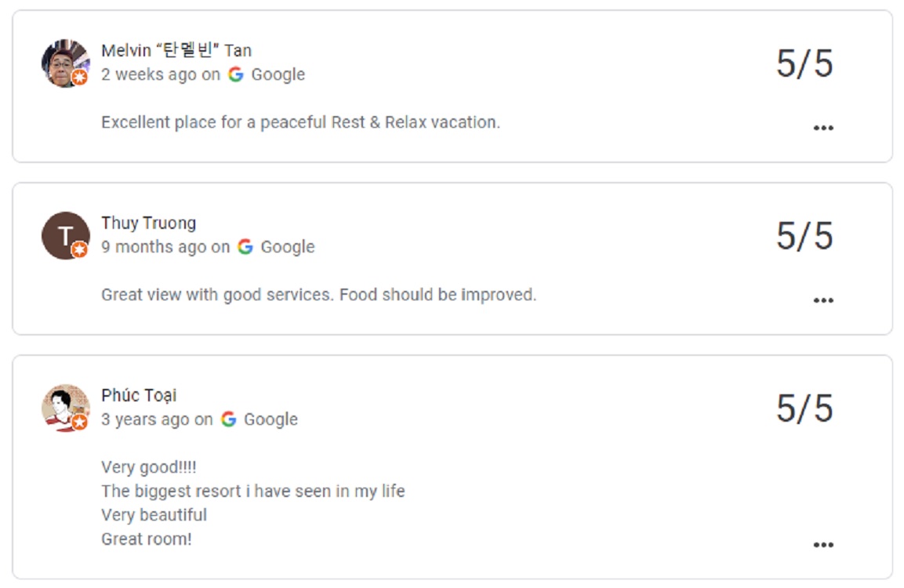Screen dimensions: 904x588
Task: Click the 5/5 rating on Melvin Tan's review
Action: [804, 64]
